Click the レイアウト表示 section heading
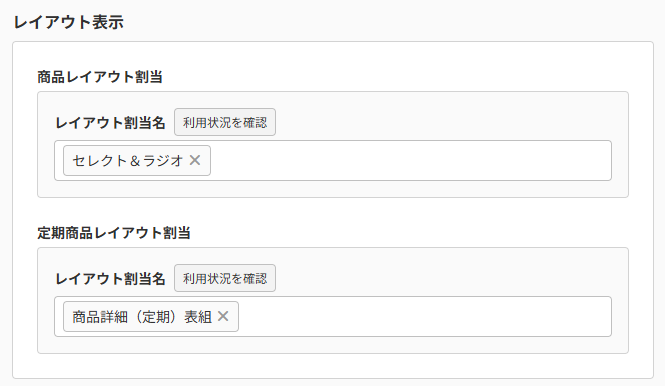Viewport: 665px width, 386px height. (69, 22)
